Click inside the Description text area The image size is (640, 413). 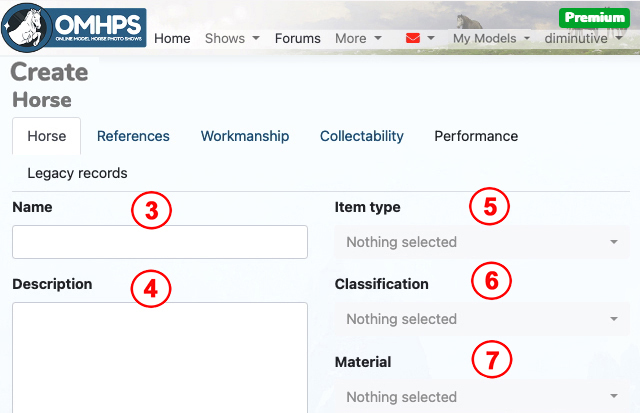coord(160,357)
